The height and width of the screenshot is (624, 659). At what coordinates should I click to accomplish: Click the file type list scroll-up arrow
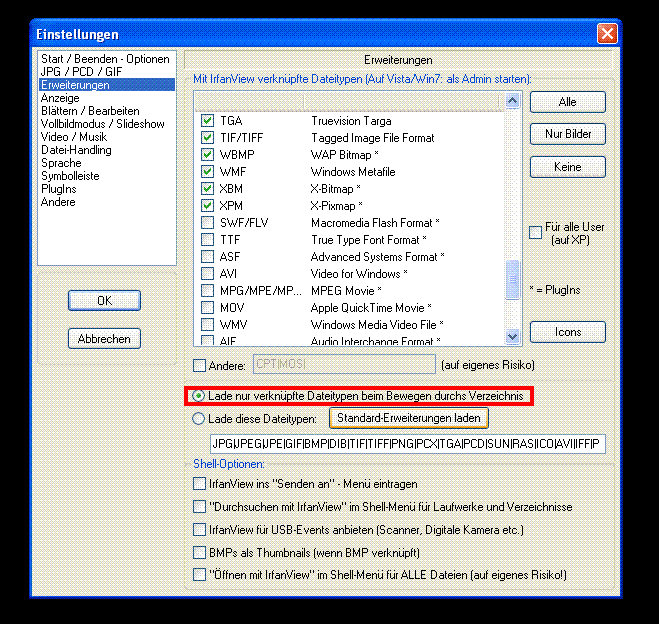pyautogui.click(x=512, y=101)
